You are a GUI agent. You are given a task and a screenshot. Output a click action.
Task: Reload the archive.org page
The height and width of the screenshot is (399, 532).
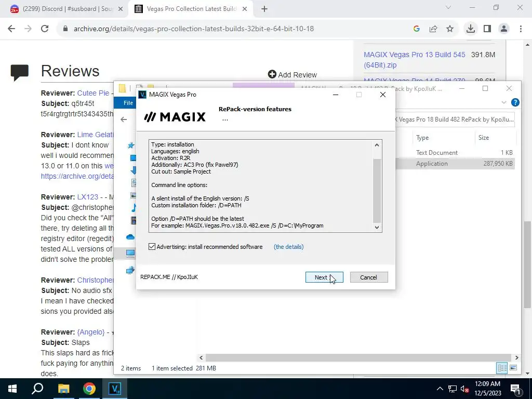(x=45, y=29)
